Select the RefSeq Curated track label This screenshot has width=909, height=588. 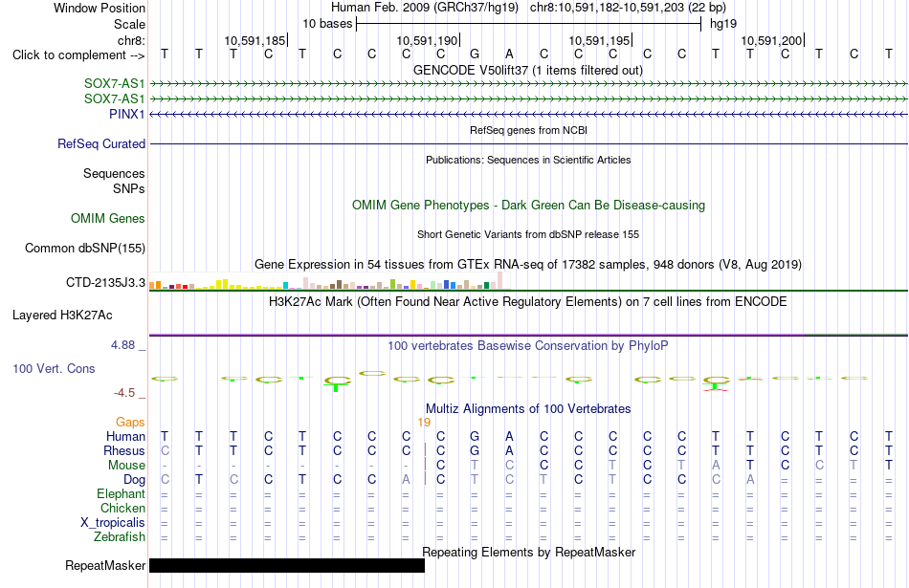point(101,143)
